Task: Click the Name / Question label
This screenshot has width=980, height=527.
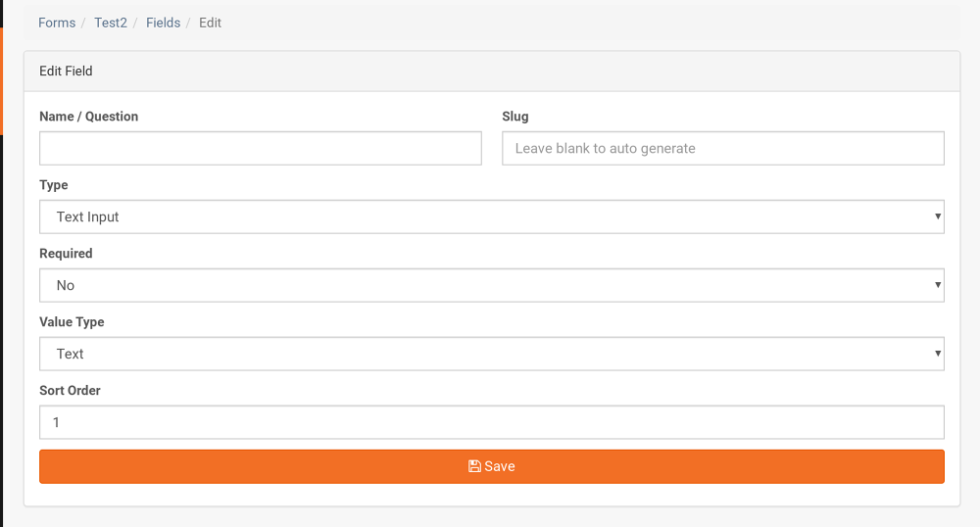Action: tap(89, 117)
